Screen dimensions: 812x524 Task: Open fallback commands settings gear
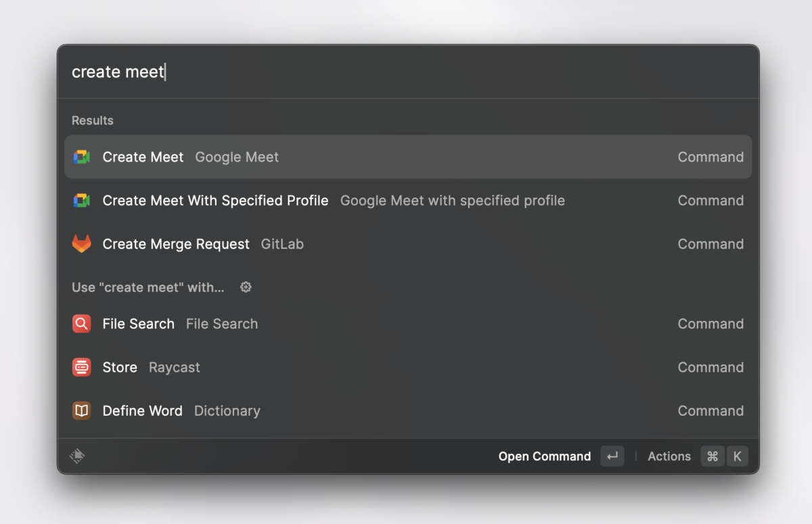(x=246, y=287)
